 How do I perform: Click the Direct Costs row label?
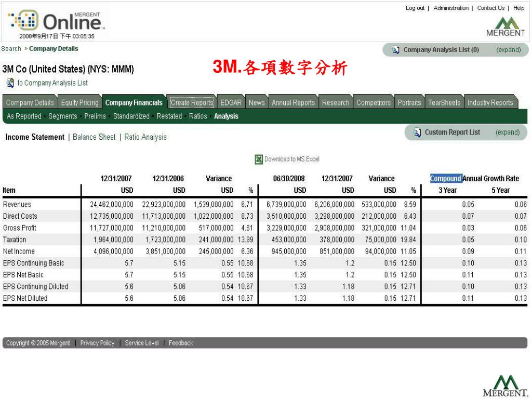[x=20, y=216]
